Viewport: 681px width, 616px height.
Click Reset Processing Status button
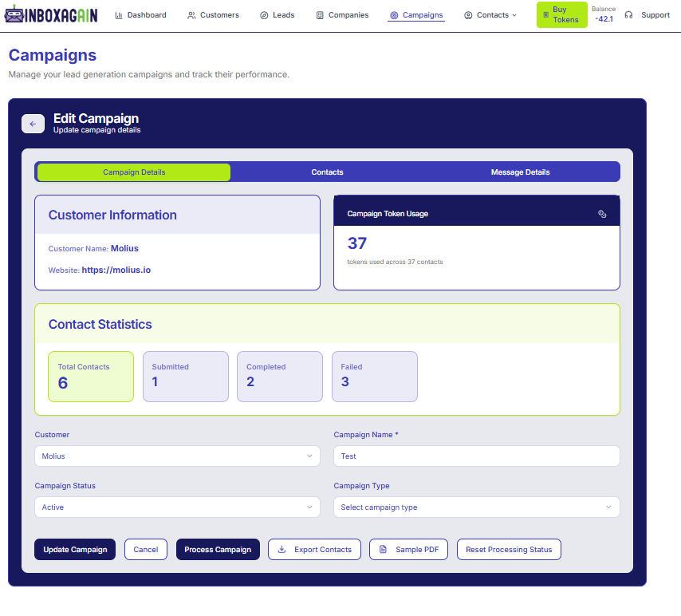[509, 550]
